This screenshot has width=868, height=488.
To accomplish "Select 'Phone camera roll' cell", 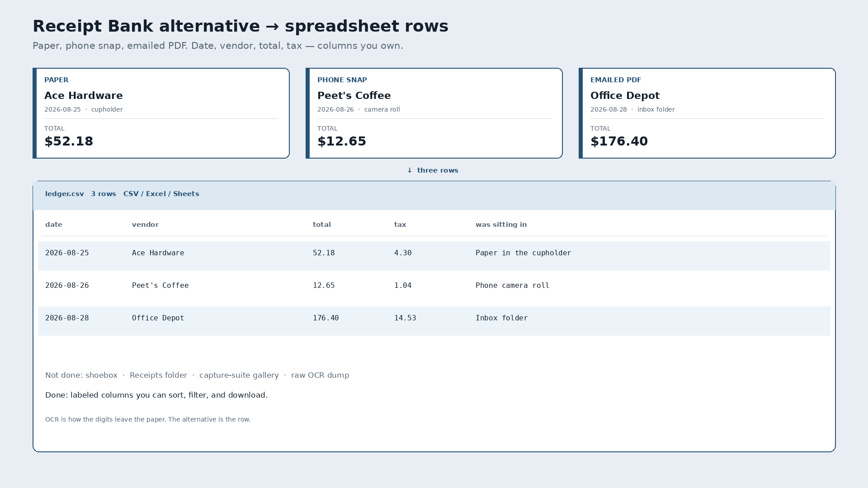I will point(513,286).
